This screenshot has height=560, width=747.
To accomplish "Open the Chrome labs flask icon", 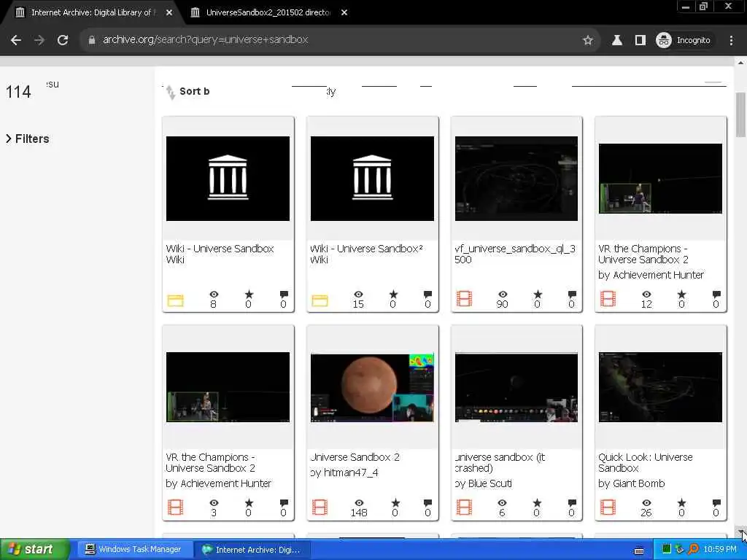I will click(617, 40).
